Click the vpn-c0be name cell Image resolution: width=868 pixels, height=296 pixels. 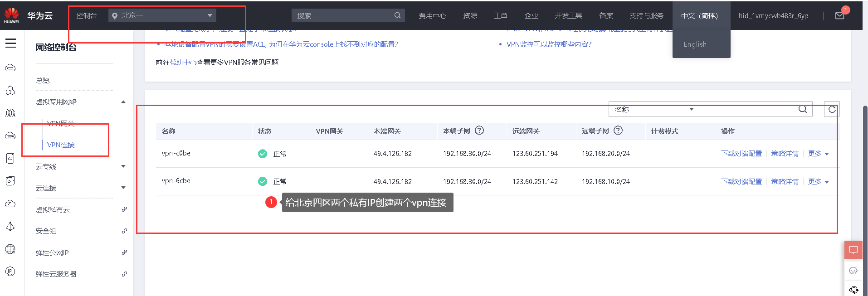[x=176, y=153]
